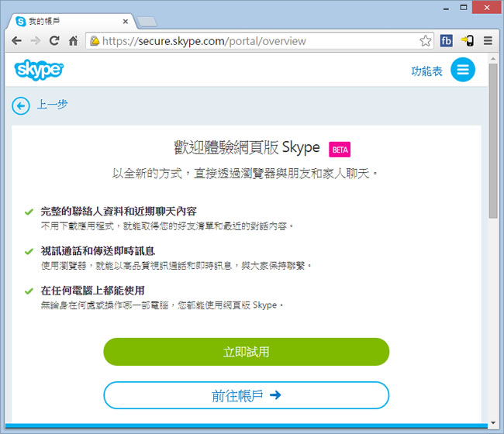Click the Skype favicon on tab
This screenshot has width=504, height=434.
(x=21, y=22)
